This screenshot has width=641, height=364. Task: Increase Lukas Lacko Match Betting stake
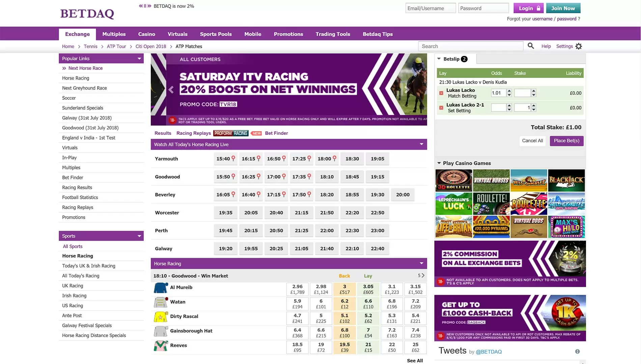click(533, 91)
